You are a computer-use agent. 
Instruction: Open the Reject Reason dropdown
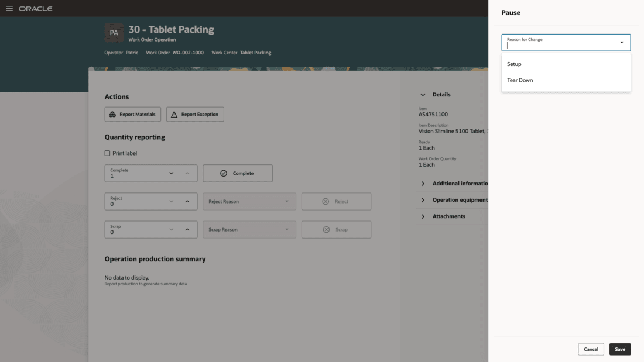[249, 201]
